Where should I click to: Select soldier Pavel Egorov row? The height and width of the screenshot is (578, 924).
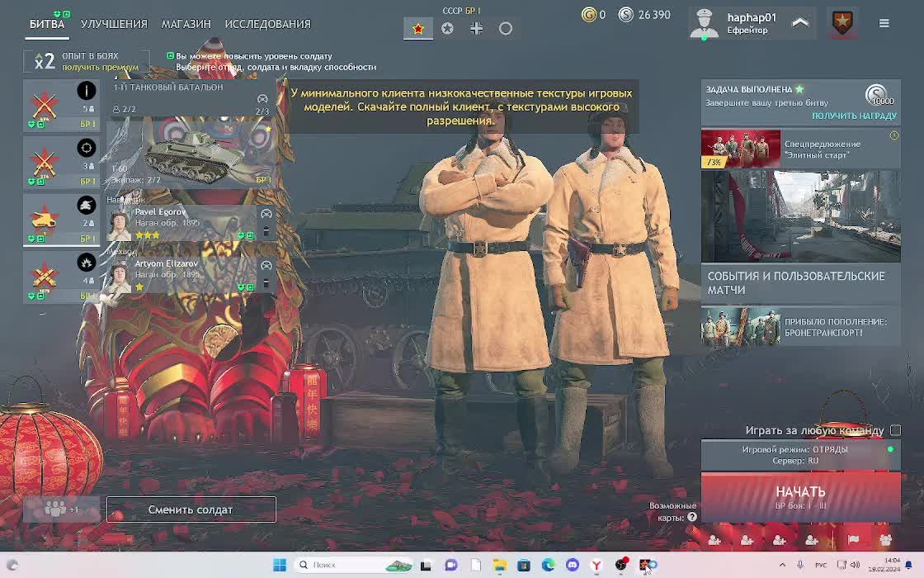191,224
